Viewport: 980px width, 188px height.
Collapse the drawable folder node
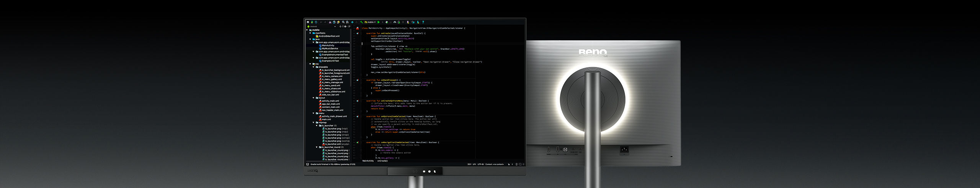point(314,67)
